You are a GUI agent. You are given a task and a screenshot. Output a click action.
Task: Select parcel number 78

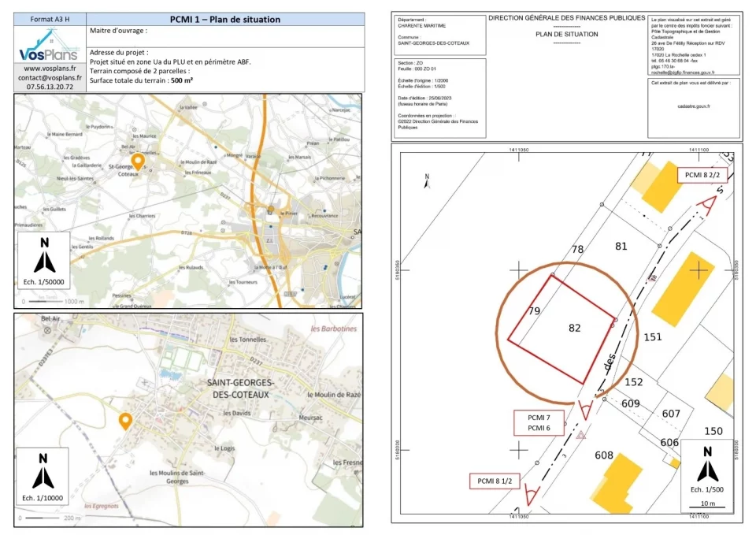point(577,250)
